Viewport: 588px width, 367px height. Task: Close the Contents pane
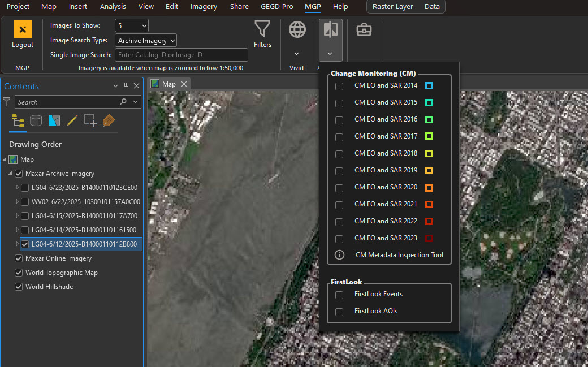[x=136, y=85]
